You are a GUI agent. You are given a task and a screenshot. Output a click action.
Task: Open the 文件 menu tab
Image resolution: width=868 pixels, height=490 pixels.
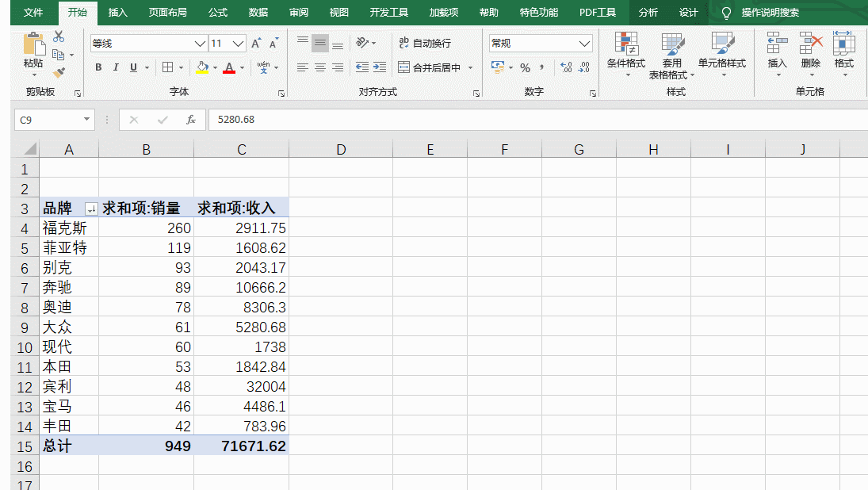33,12
